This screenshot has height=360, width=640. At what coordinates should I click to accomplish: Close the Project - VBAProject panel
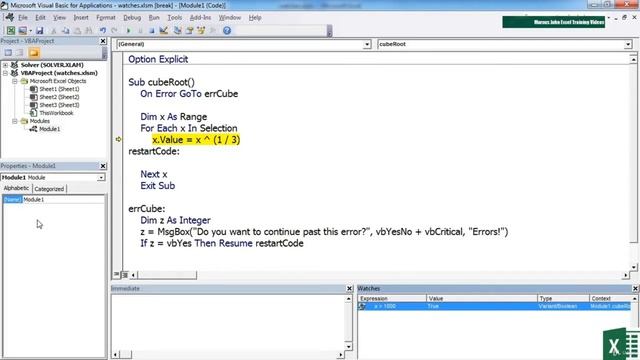tap(103, 41)
